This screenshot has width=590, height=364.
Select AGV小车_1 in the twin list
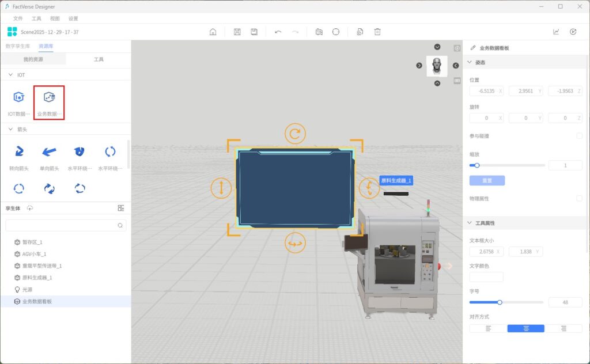(34, 254)
